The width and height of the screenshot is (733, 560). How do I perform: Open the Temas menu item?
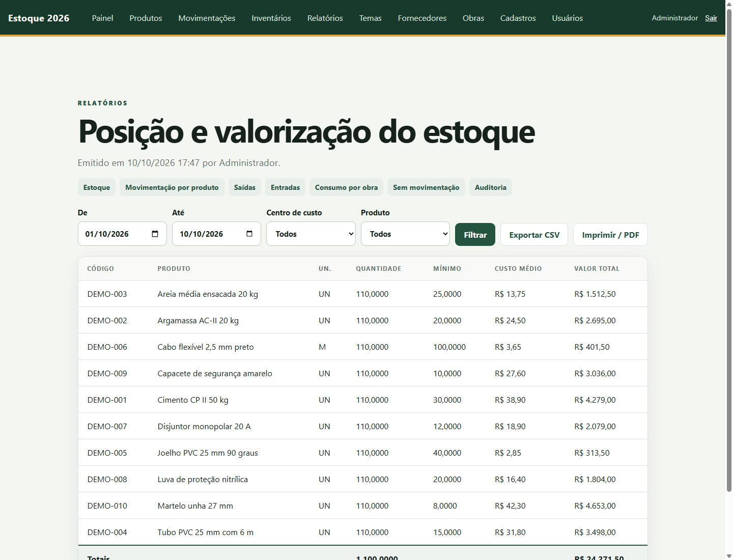point(370,18)
